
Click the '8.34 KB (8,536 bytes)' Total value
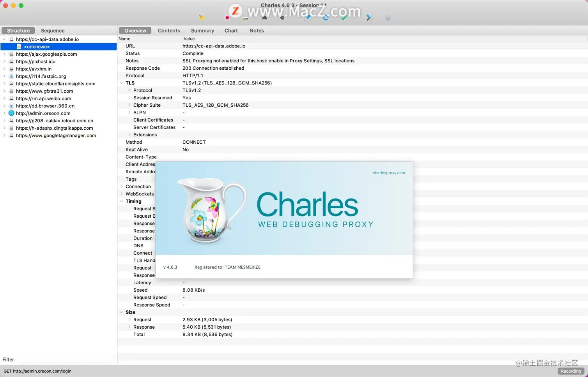click(x=207, y=335)
